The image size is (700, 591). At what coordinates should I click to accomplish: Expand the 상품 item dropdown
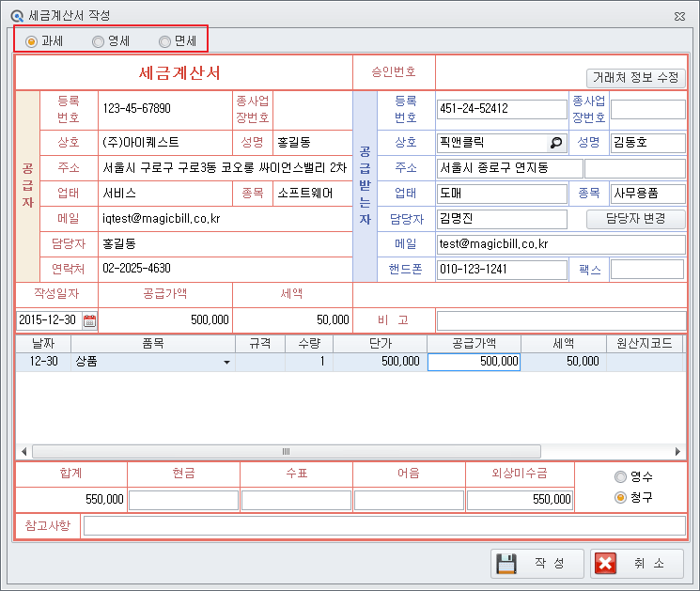(226, 362)
